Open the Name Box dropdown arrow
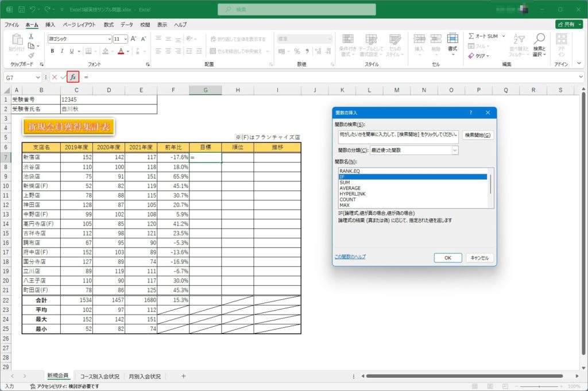 [38, 77]
